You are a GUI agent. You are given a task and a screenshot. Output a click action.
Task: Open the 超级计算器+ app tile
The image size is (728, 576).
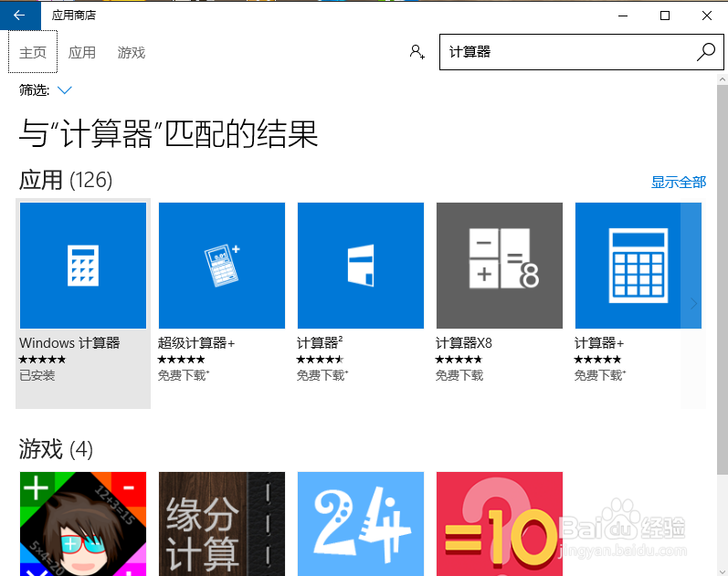click(222, 266)
